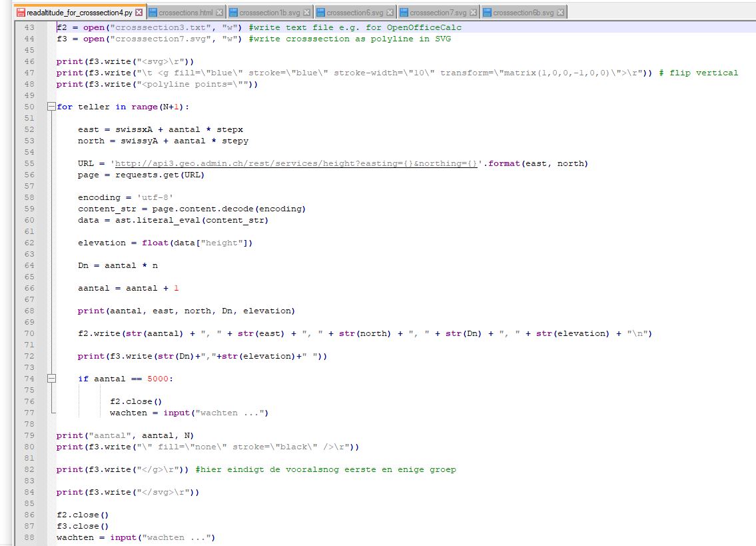
Task: Close the crosssection1b.svg tab
Action: pyautogui.click(x=307, y=13)
